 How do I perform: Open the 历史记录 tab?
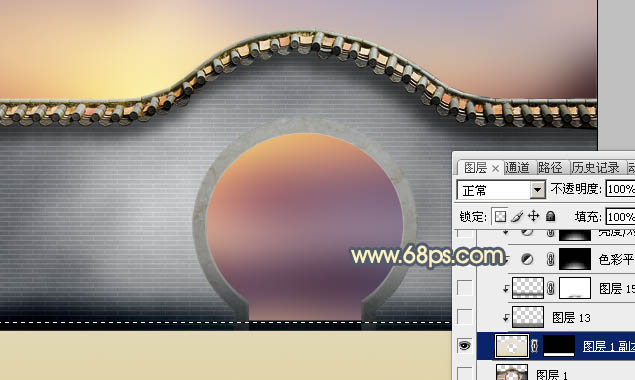[x=595, y=168]
